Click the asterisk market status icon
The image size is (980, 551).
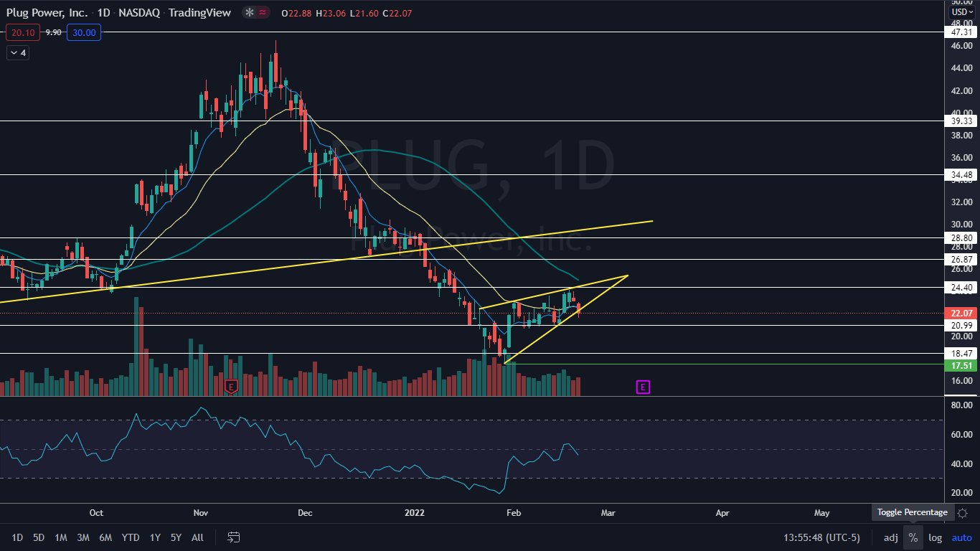click(x=249, y=13)
